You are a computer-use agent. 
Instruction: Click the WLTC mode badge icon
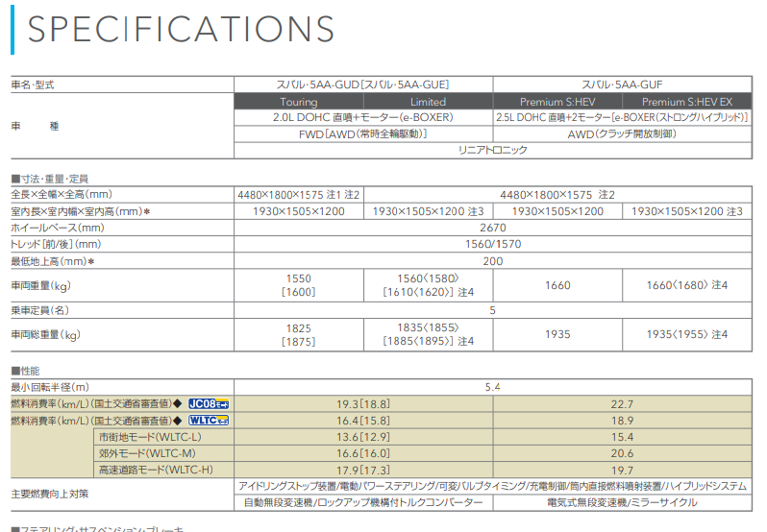(209, 421)
